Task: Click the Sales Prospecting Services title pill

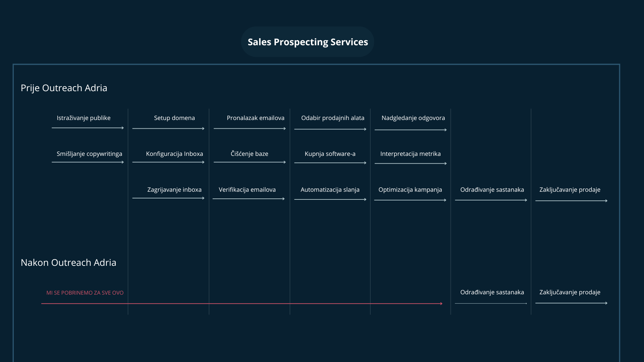Action: (x=308, y=42)
